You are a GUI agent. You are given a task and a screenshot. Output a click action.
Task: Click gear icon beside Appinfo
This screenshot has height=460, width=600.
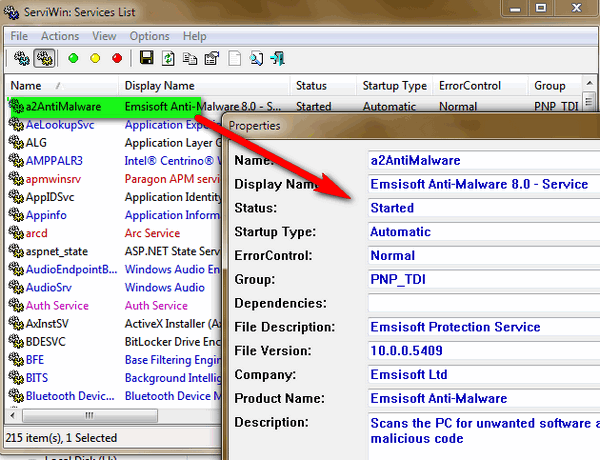click(x=16, y=215)
